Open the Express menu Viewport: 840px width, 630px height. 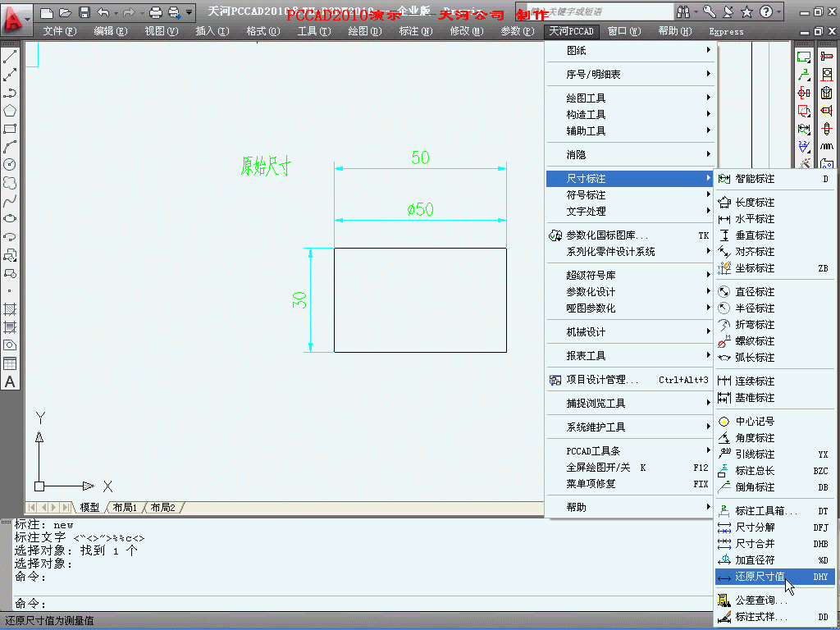(x=726, y=32)
